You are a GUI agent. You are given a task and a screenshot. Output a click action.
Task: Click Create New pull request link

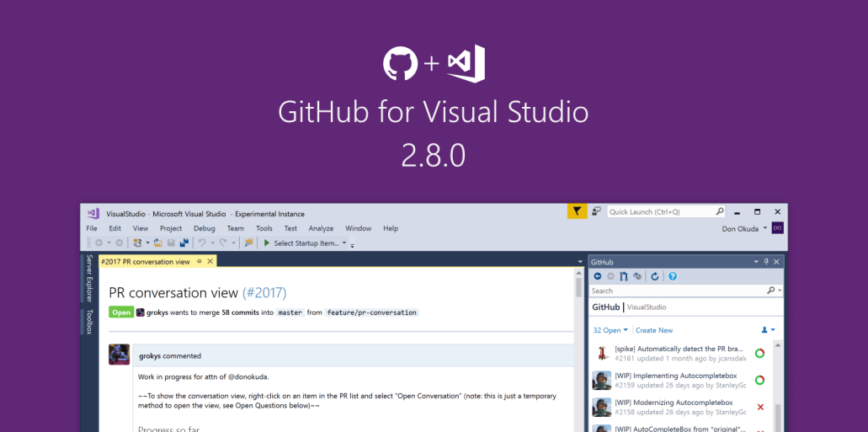[x=654, y=330]
